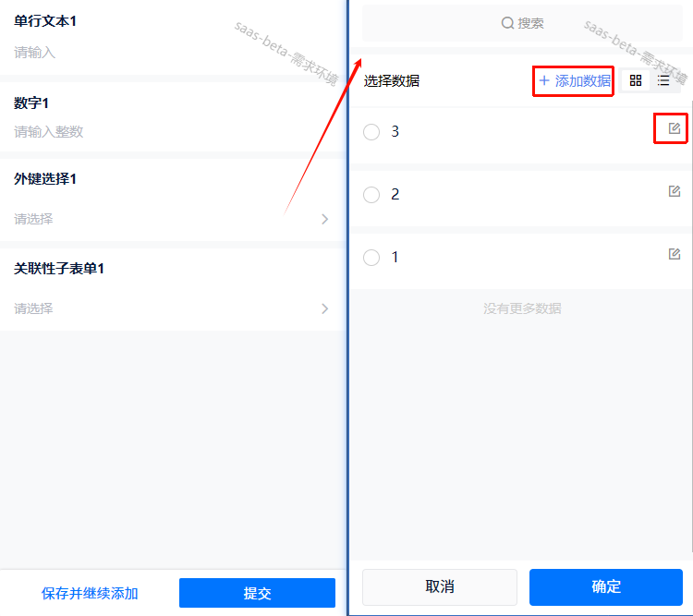Click the edit icon for item 2
Image resolution: width=693 pixels, height=616 pixels.
pyautogui.click(x=675, y=191)
